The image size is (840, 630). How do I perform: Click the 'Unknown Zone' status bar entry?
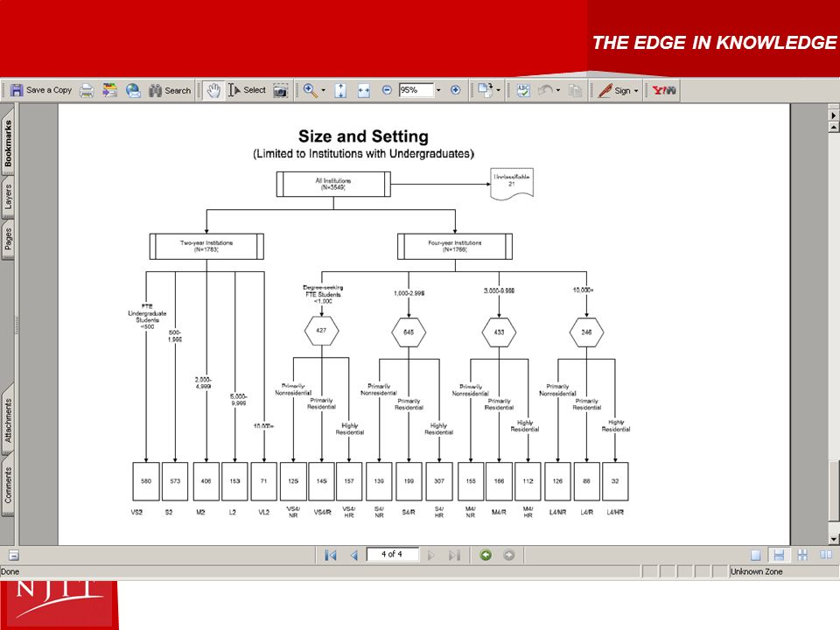(x=756, y=571)
